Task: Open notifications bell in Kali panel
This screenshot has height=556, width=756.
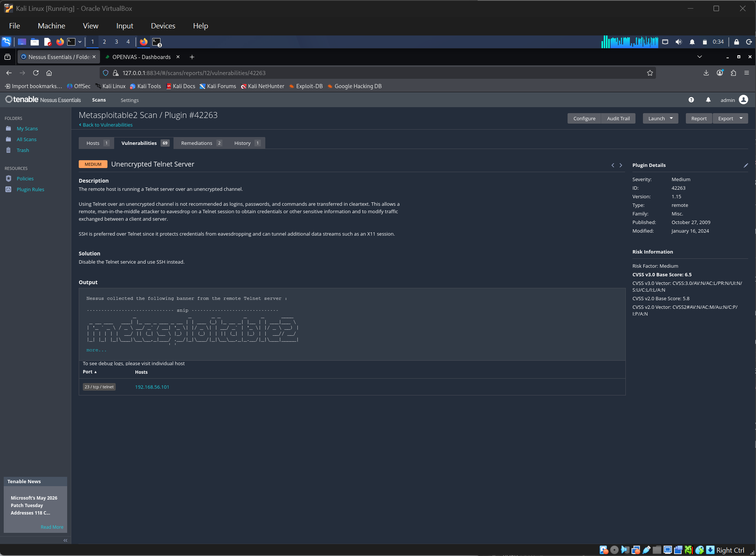Action: 692,42
